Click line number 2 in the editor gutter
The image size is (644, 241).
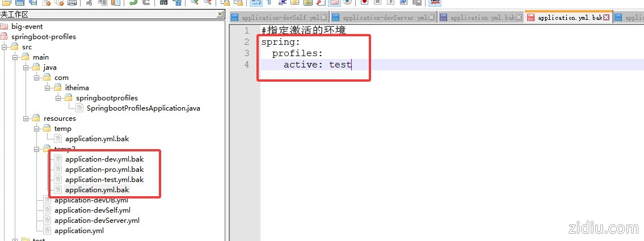(x=246, y=42)
